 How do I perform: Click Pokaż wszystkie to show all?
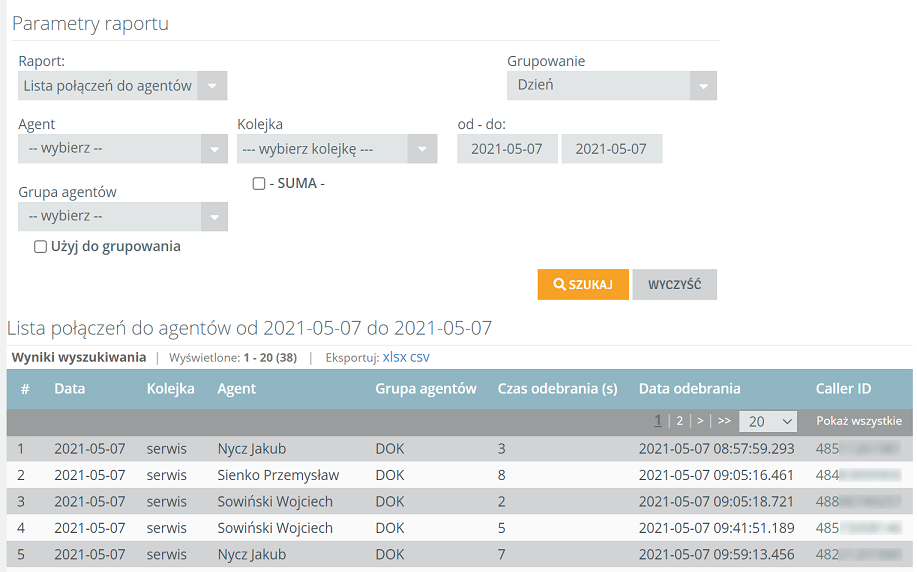tap(859, 421)
